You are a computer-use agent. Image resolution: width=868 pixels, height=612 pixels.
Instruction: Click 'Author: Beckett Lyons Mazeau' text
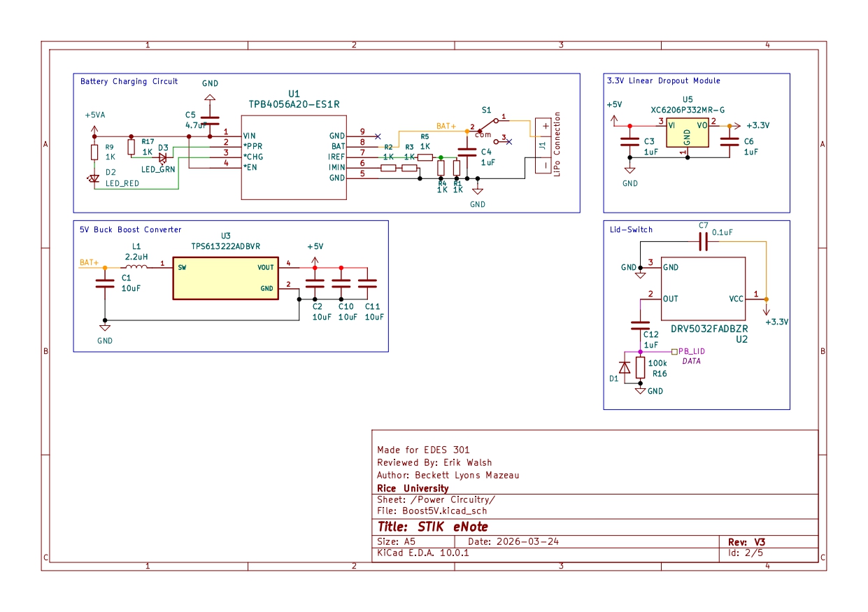(448, 475)
